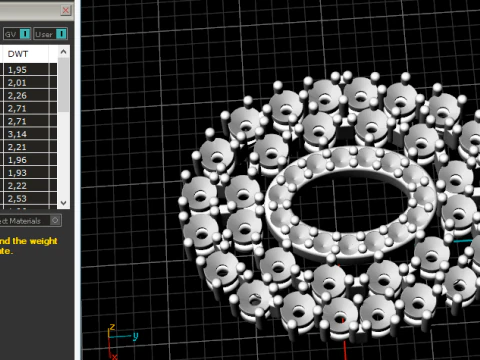Image resolution: width=480 pixels, height=360 pixels.
Task: Select the 1,93 DWT cell
Action: pos(26,173)
